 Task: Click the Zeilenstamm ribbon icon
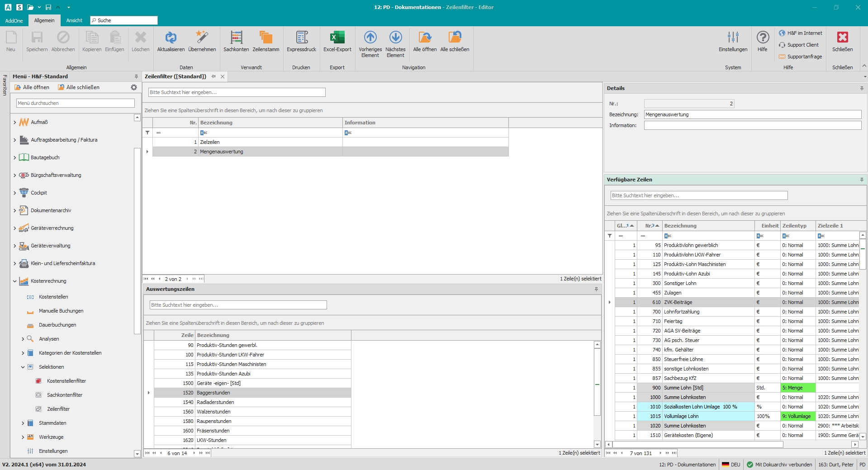[x=266, y=38]
